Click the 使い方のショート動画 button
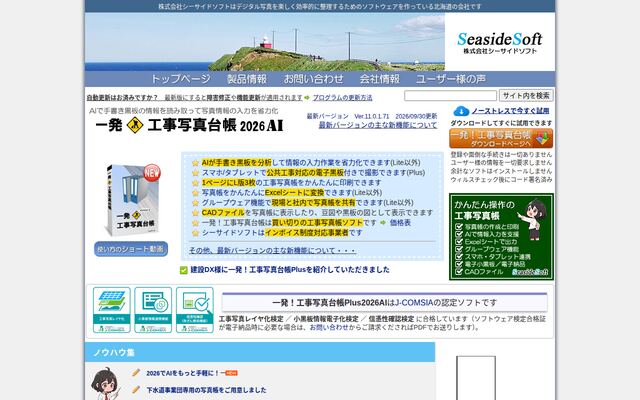 point(131,249)
